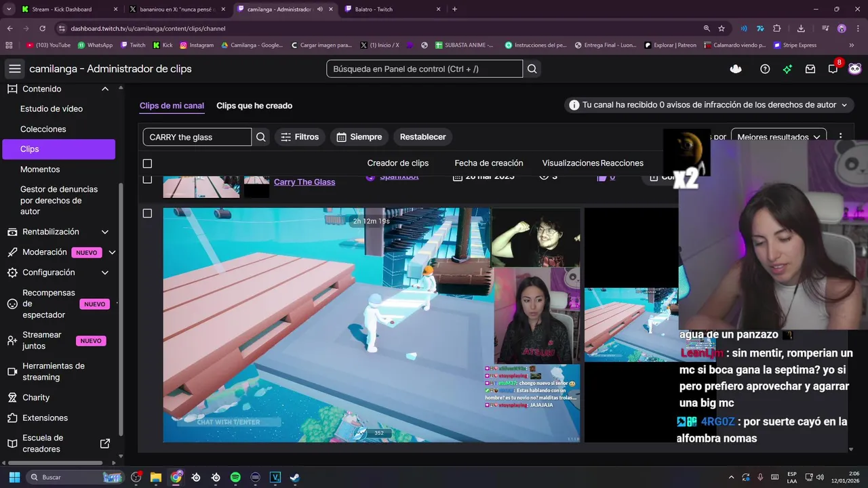The height and width of the screenshot is (488, 868).
Task: Select Clips in the sidebar
Action: (x=58, y=149)
